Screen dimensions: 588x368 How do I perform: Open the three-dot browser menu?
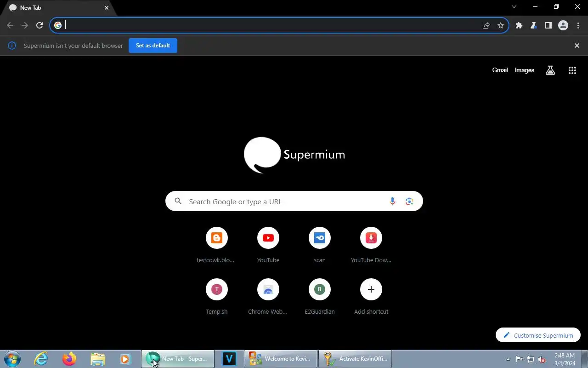coord(578,25)
